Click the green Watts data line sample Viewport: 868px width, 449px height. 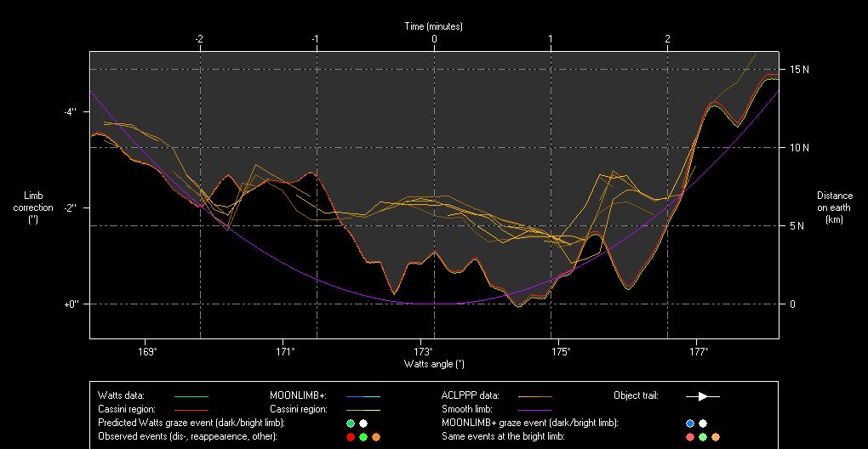tap(191, 396)
